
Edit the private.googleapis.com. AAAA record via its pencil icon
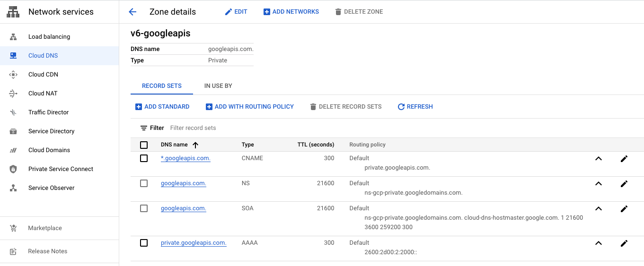coord(624,243)
